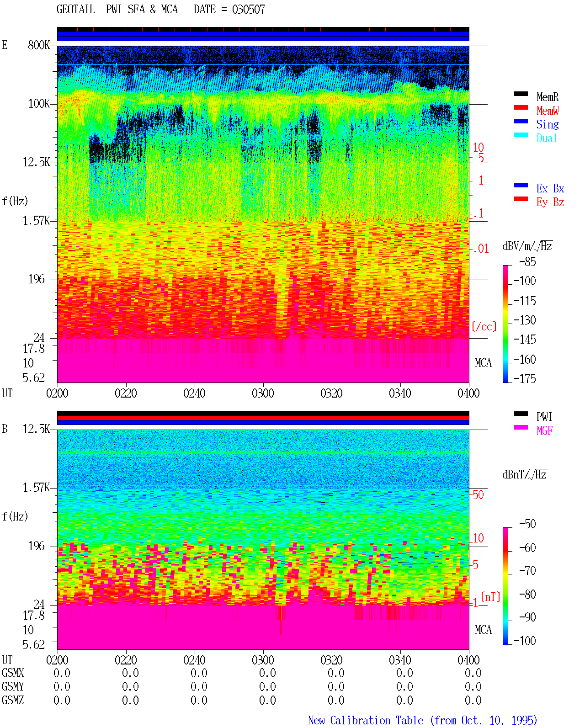
Task: Click the '-175' value on E color bar
Action: point(525,378)
